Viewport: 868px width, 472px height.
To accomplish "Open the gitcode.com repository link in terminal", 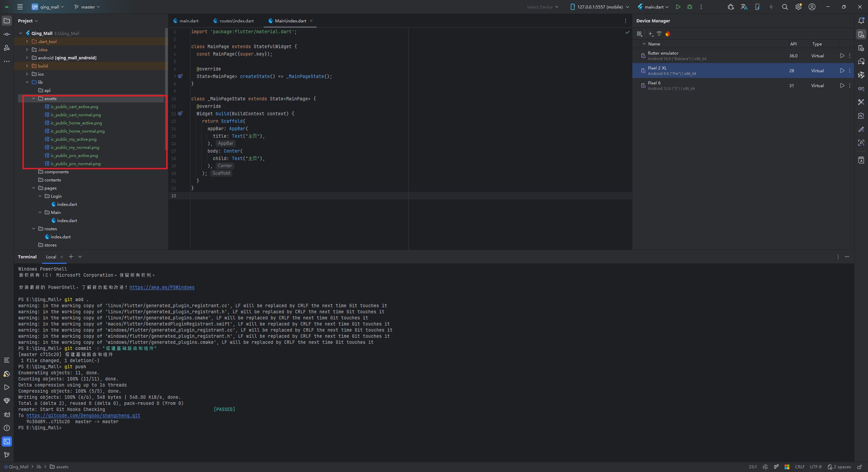I will click(83, 415).
